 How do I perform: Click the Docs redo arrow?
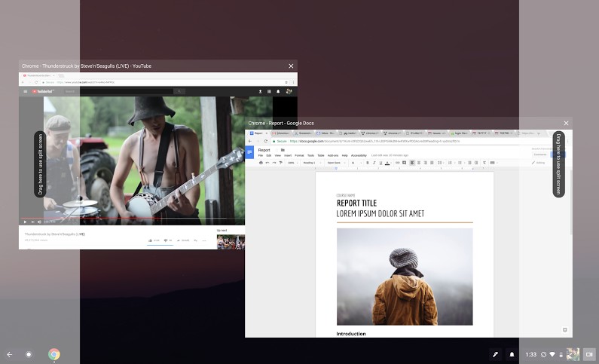click(x=274, y=163)
